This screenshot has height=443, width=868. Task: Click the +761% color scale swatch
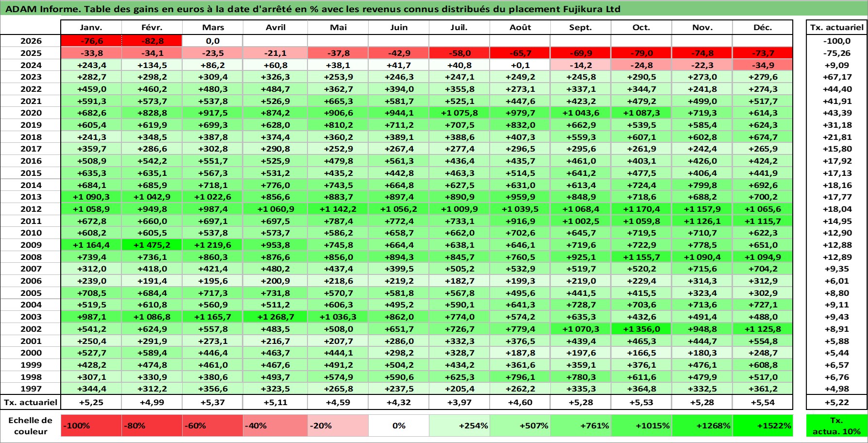pyautogui.click(x=580, y=426)
